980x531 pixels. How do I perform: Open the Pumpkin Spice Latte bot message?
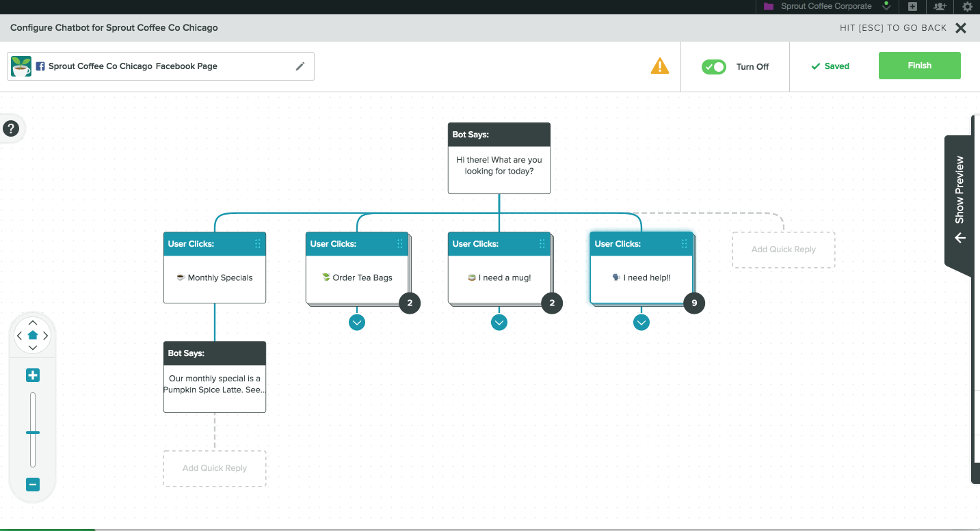coord(215,377)
